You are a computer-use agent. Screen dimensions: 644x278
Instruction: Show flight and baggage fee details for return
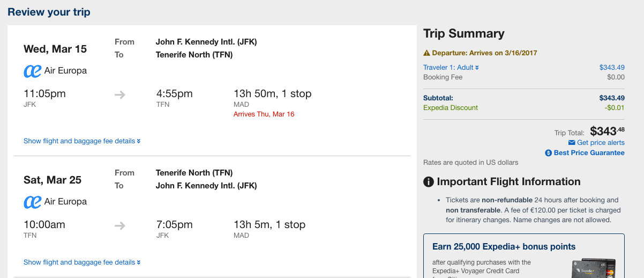tap(82, 262)
